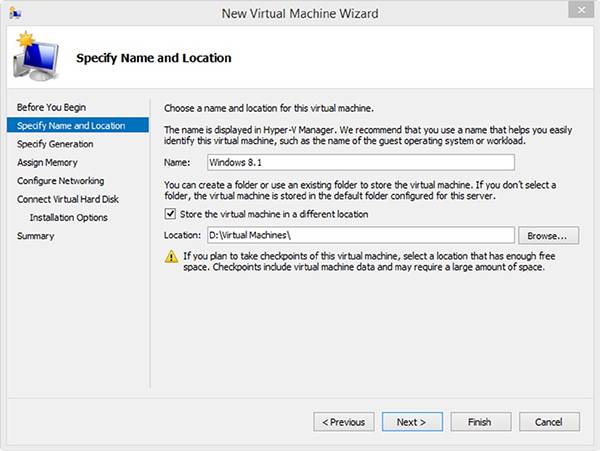
Task: Switch to the Assign Memory step
Action: tap(47, 162)
